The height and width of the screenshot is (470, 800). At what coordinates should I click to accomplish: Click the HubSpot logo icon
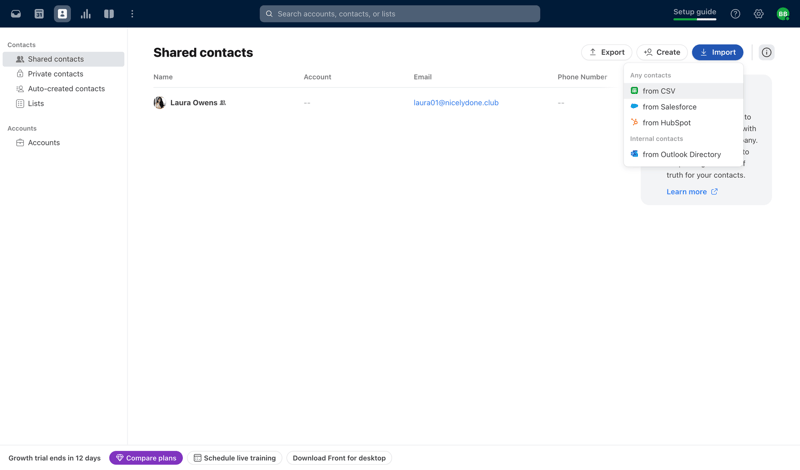(x=634, y=122)
